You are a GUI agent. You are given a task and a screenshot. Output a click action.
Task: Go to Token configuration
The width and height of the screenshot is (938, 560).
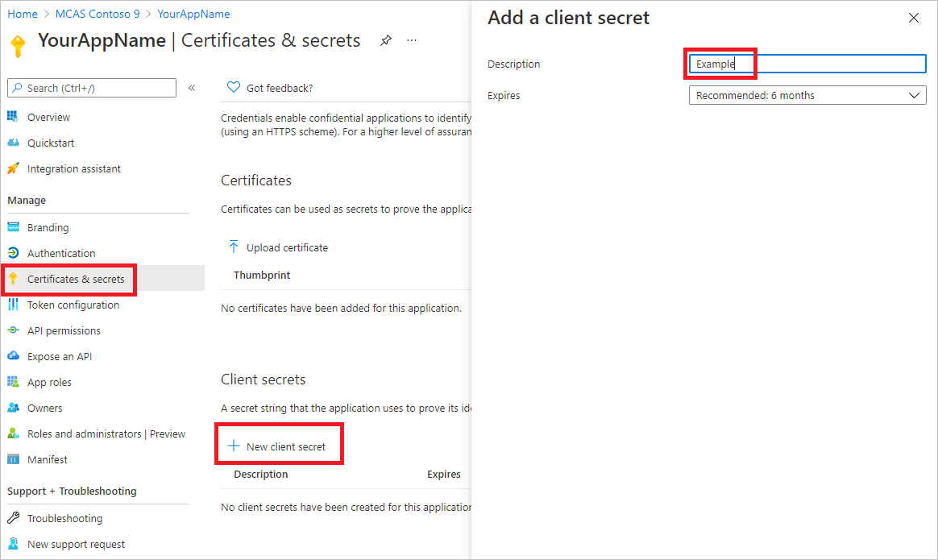tap(73, 305)
